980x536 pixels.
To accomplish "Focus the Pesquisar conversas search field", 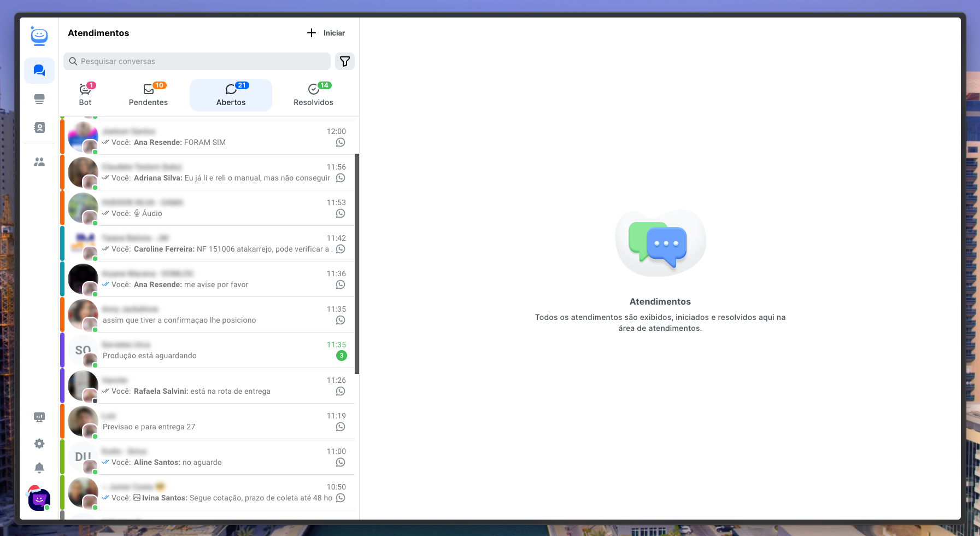I will point(197,61).
